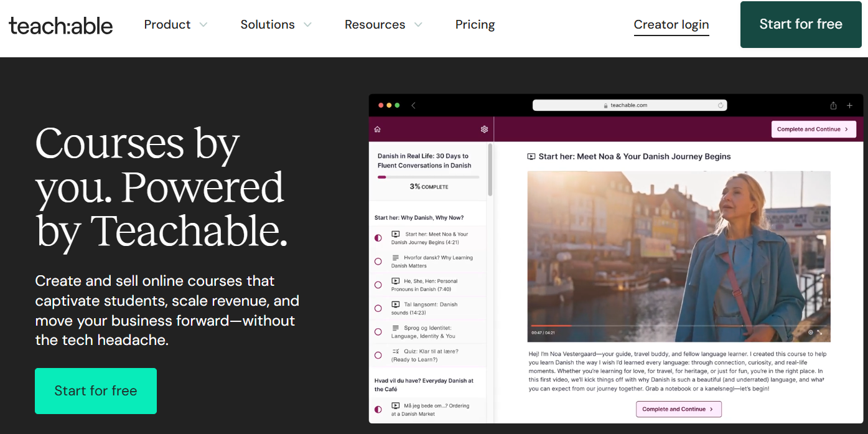Click the share icon in mockup browser

pos(833,105)
